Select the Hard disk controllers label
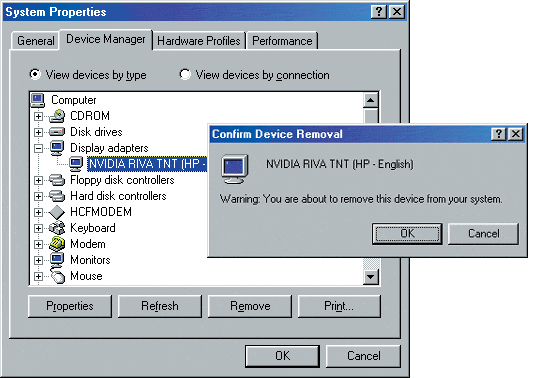This screenshot has width=540, height=378. 118,196
